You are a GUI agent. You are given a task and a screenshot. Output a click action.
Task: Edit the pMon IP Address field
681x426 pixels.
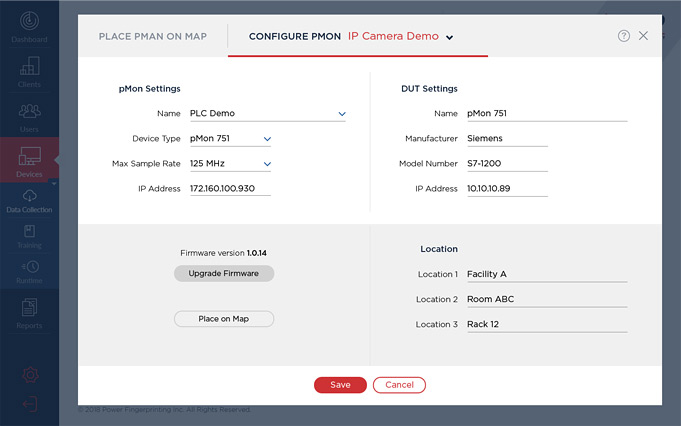(x=230, y=189)
